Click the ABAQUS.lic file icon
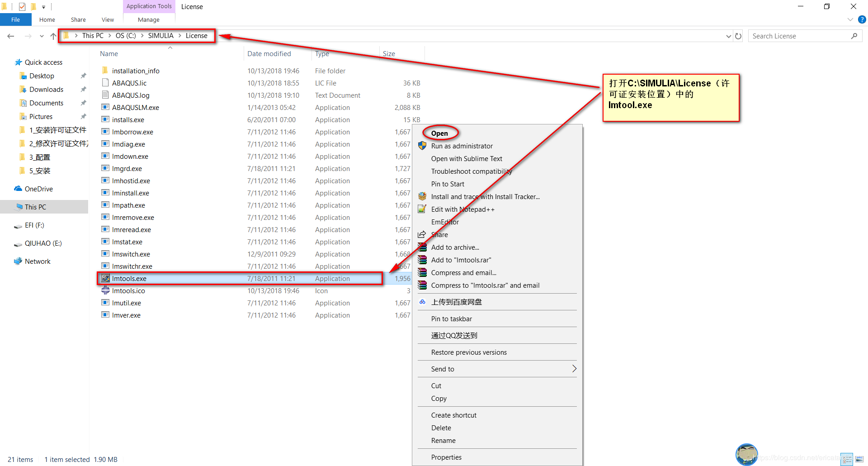This screenshot has width=868, height=466. tap(105, 83)
